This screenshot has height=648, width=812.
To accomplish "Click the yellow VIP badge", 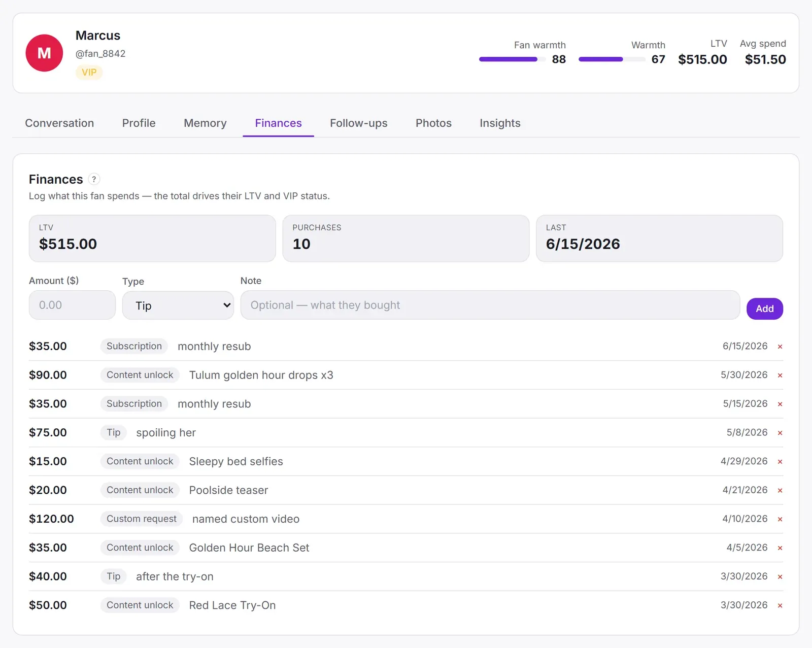I will [89, 72].
